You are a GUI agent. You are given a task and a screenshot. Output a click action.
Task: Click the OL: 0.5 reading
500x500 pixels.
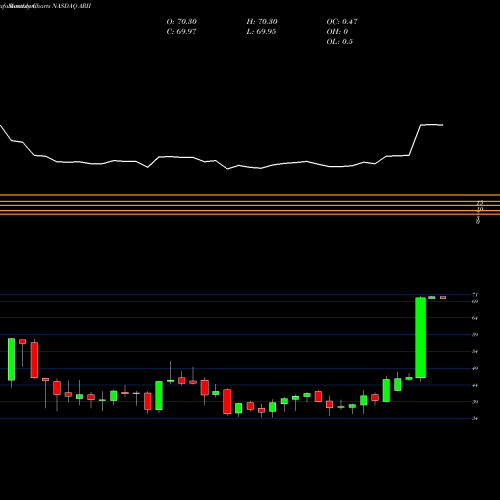pos(340,42)
